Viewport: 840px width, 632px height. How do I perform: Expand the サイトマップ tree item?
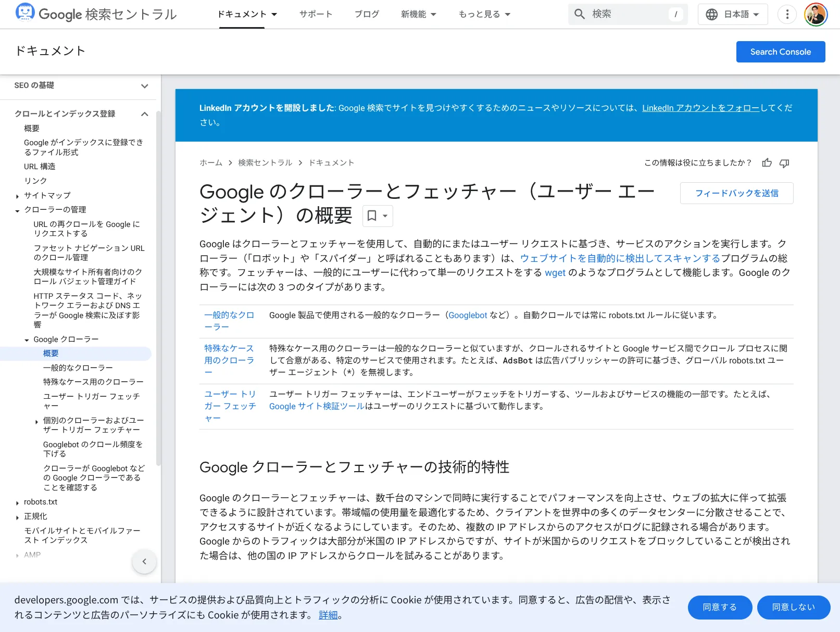pyautogui.click(x=18, y=196)
